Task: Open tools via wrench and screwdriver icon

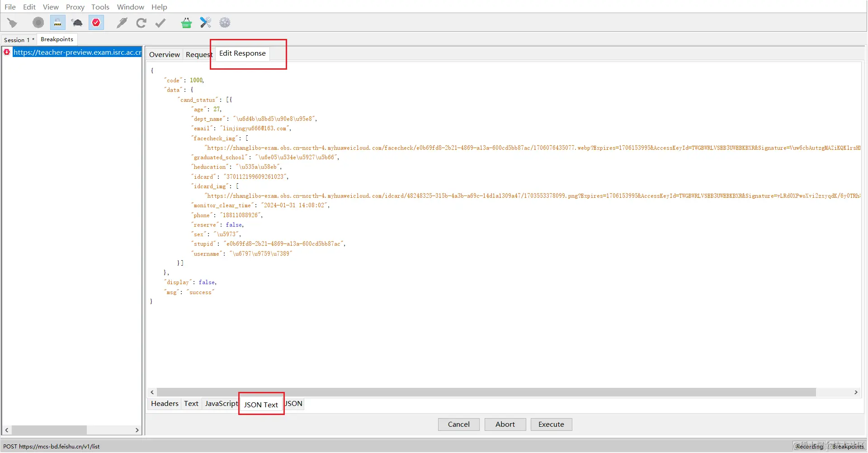Action: (206, 23)
